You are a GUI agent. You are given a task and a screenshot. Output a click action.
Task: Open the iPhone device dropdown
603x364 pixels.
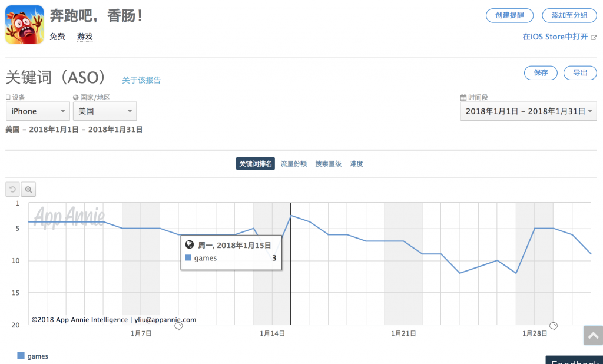[x=38, y=111]
